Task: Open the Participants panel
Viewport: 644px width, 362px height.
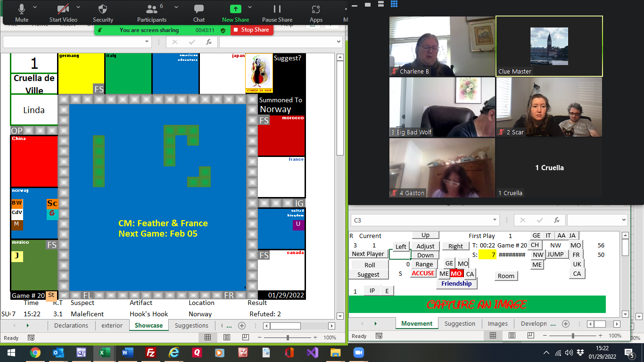Action: 152,13
